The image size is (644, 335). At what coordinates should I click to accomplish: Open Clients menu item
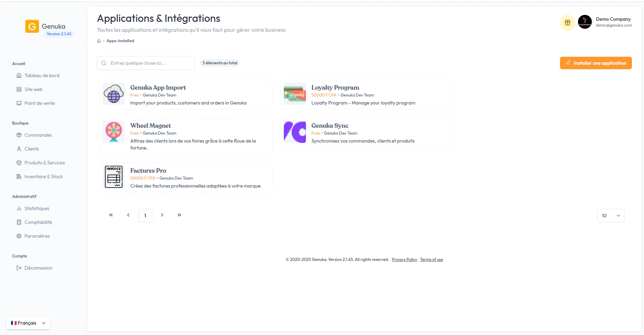(31, 149)
